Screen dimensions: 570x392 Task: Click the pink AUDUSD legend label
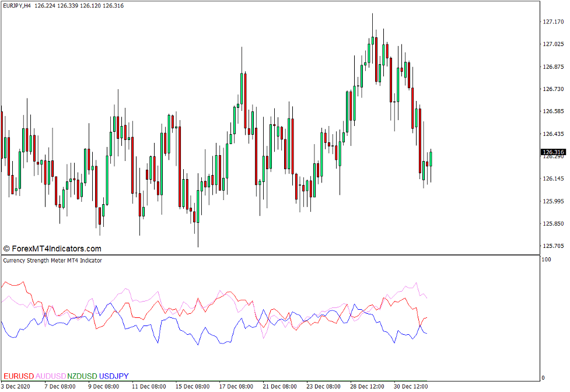(x=51, y=376)
